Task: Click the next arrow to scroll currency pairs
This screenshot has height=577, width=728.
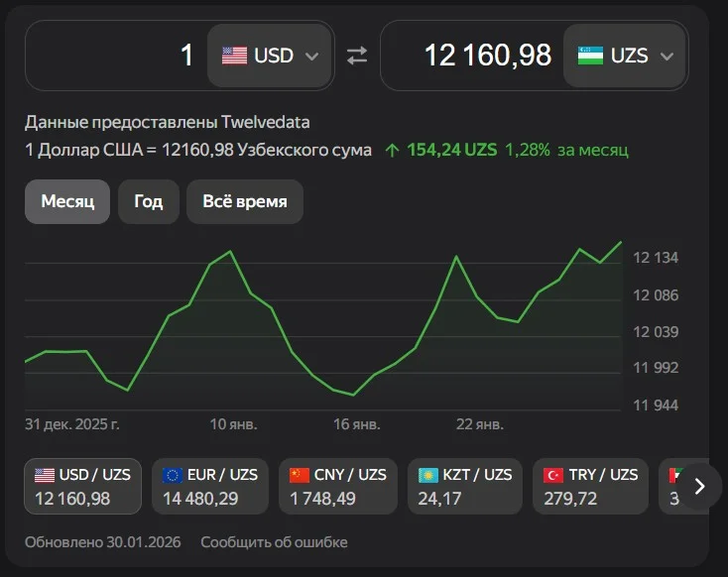Action: 699,486
